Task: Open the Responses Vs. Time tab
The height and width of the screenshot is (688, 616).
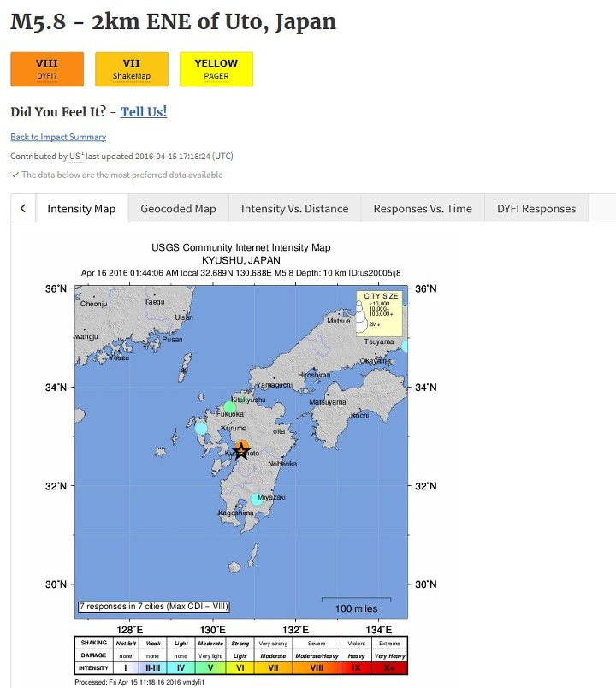Action: pos(423,209)
